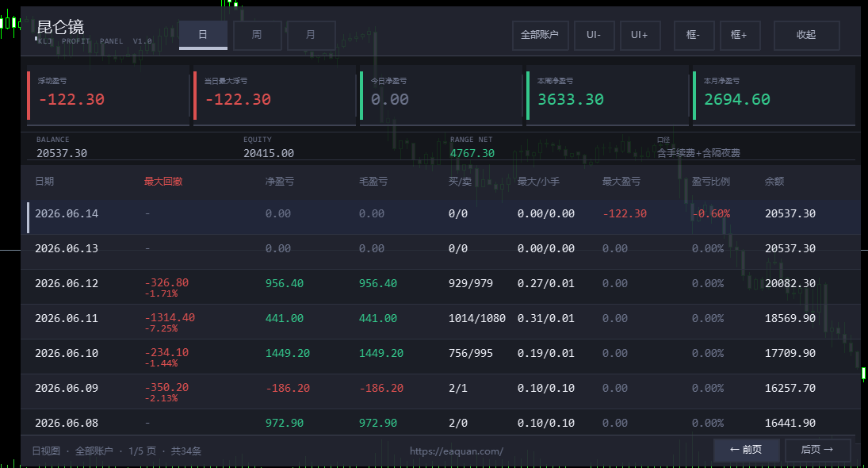Click the -0.60% ratio cell
This screenshot has height=468, width=868.
coord(711,214)
